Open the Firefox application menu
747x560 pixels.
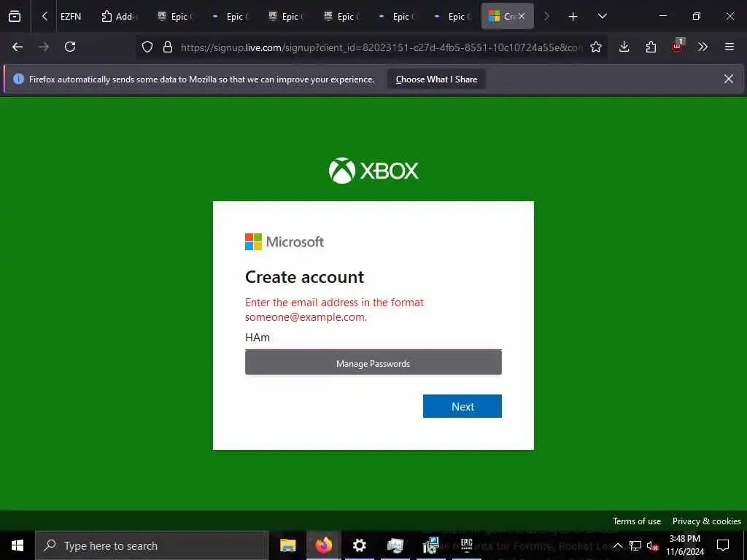coord(729,47)
